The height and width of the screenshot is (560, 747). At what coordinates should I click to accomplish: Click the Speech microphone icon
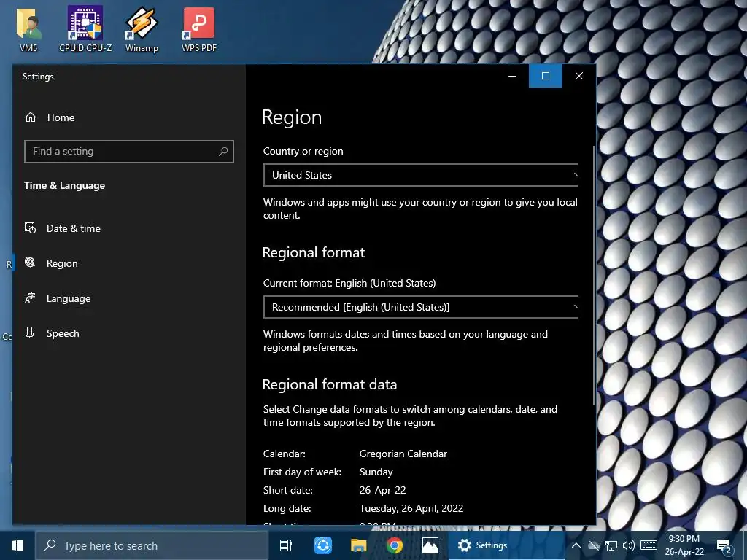click(29, 332)
